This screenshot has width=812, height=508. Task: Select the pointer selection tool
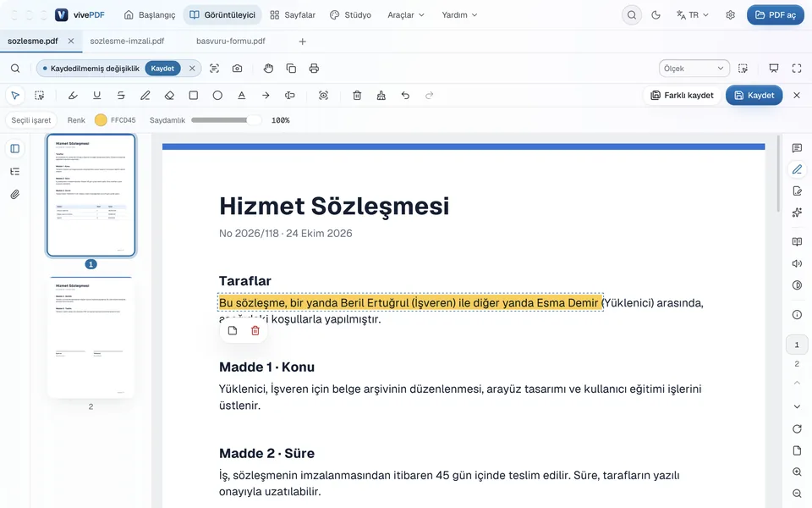coord(15,96)
